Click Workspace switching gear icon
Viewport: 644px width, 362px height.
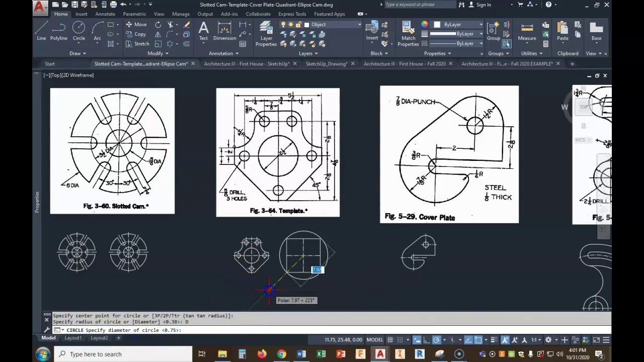(x=548, y=340)
